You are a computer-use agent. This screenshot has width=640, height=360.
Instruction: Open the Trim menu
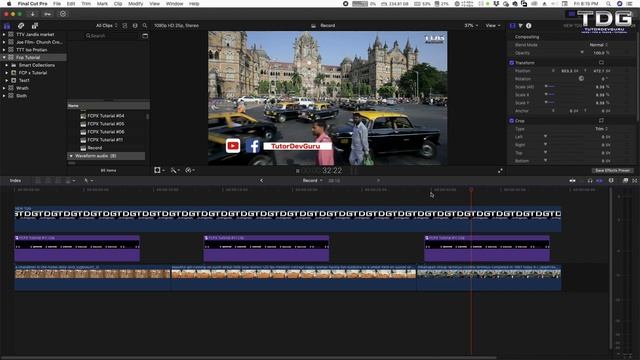(86, 4)
